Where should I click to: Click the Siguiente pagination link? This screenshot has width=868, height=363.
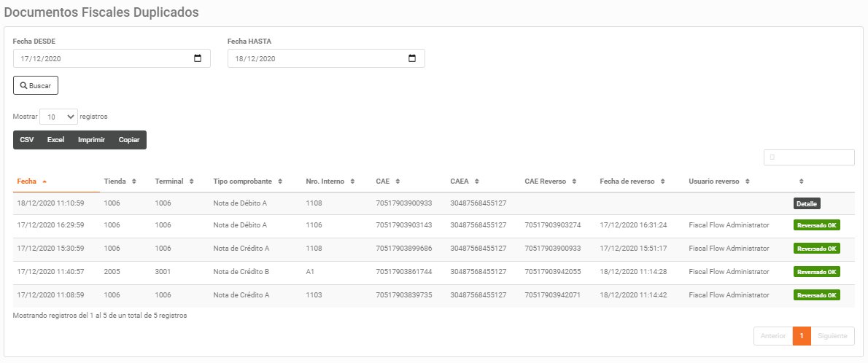pyautogui.click(x=832, y=336)
